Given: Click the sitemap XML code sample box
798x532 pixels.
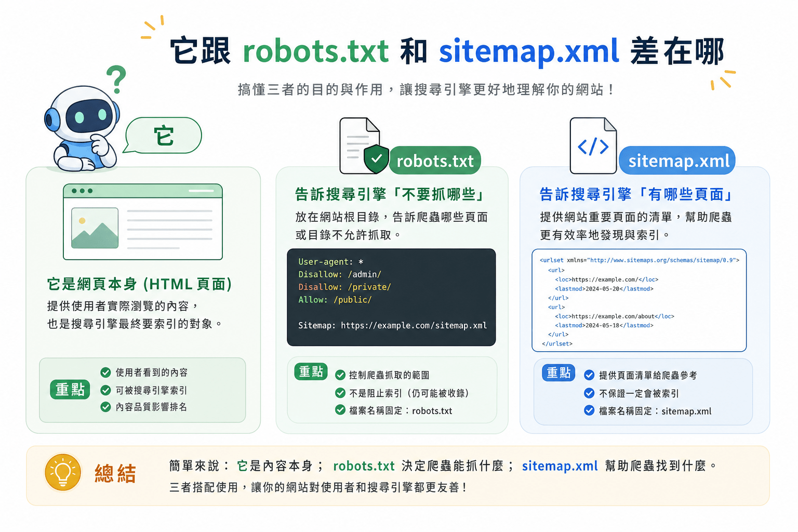Looking at the screenshot, I should pyautogui.click(x=639, y=300).
